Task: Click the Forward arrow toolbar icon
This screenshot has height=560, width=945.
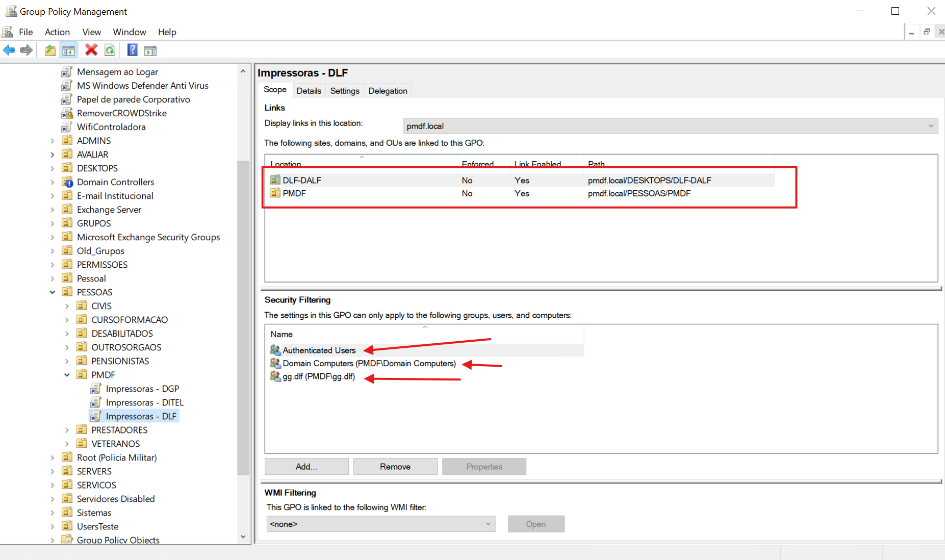Action: 27,50
